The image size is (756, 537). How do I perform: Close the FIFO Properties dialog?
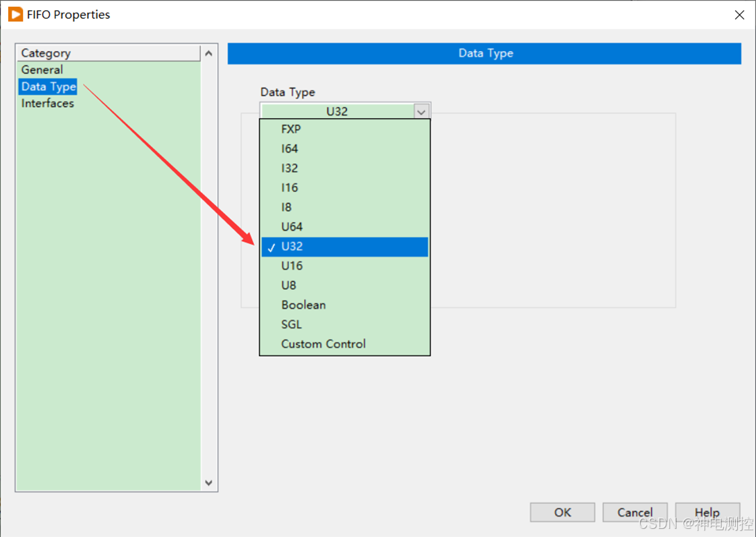click(x=739, y=15)
